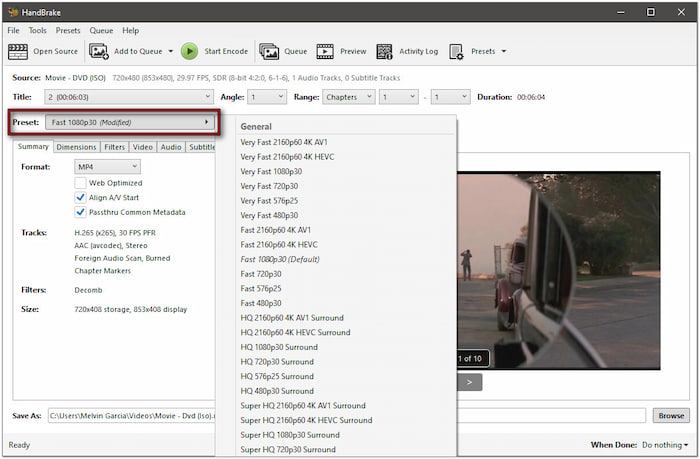Image resolution: width=700 pixels, height=459 pixels.
Task: Open the Queue menu in menu bar
Action: (101, 30)
